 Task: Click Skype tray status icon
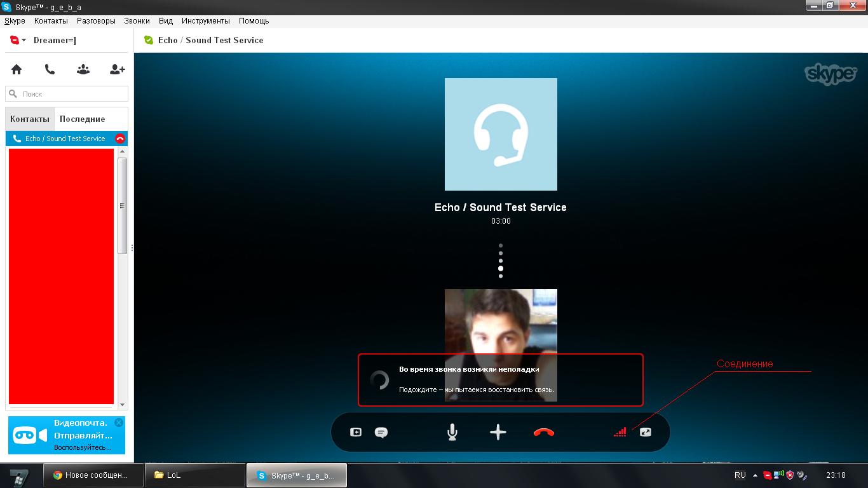click(767, 475)
